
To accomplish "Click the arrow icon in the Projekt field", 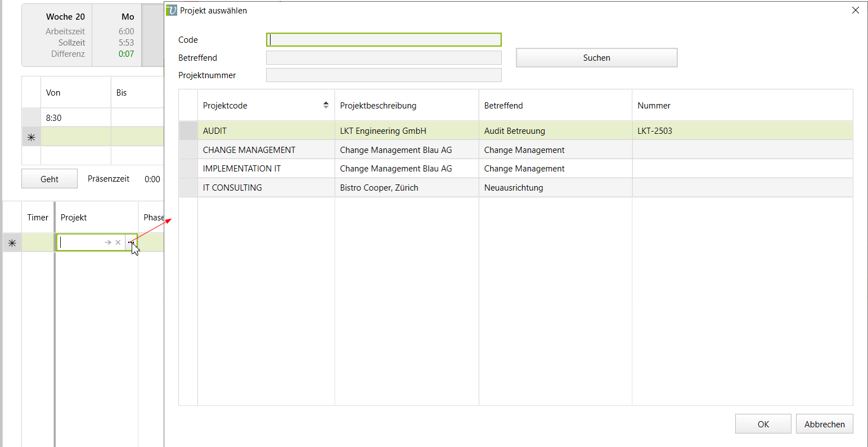I will pyautogui.click(x=107, y=242).
